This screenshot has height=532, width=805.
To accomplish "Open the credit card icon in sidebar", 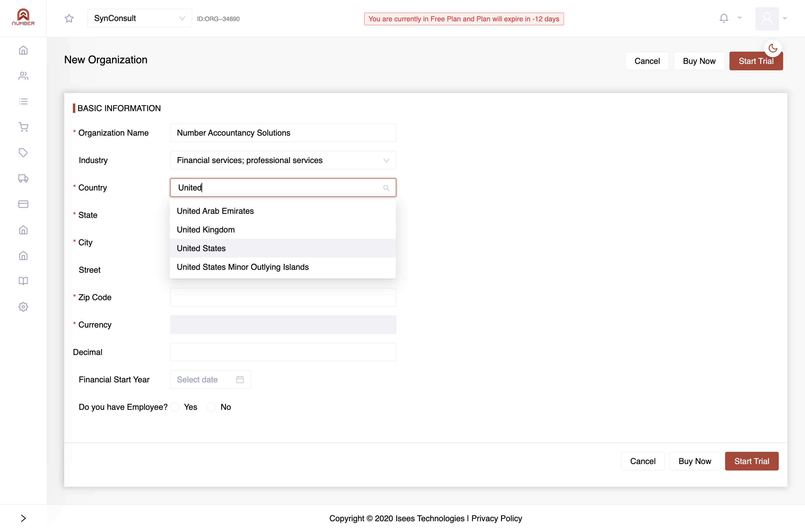I will tap(23, 204).
